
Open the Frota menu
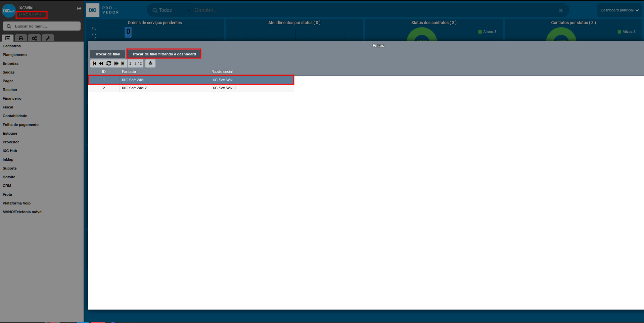click(x=7, y=194)
